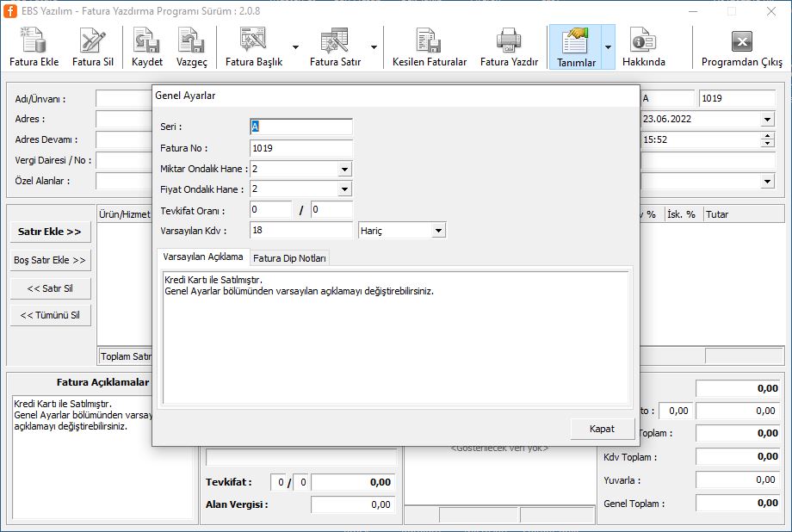Click the Ürün/Hizmet column header
Screen dimensions: 792x532
[124, 214]
